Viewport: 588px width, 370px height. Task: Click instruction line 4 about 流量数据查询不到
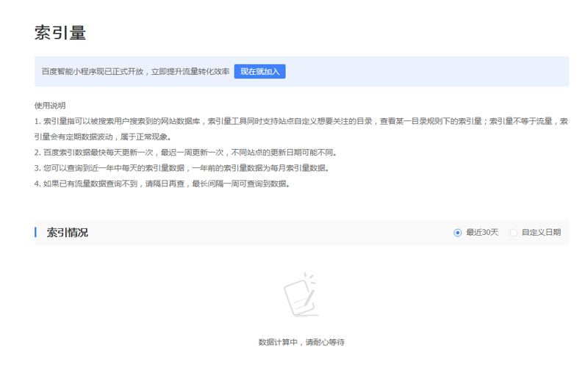[162, 184]
